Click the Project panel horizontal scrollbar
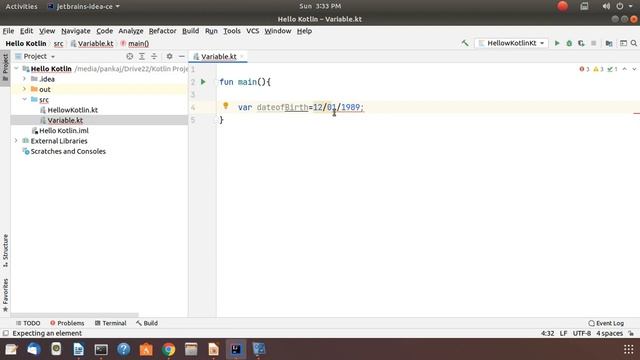640x360 pixels. [x=75, y=315]
